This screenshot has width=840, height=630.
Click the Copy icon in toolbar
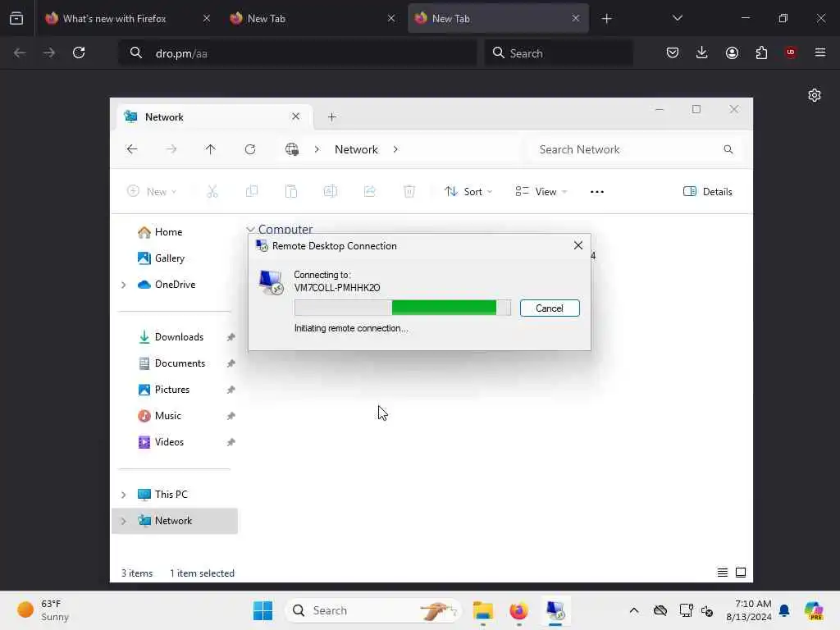[252, 191]
